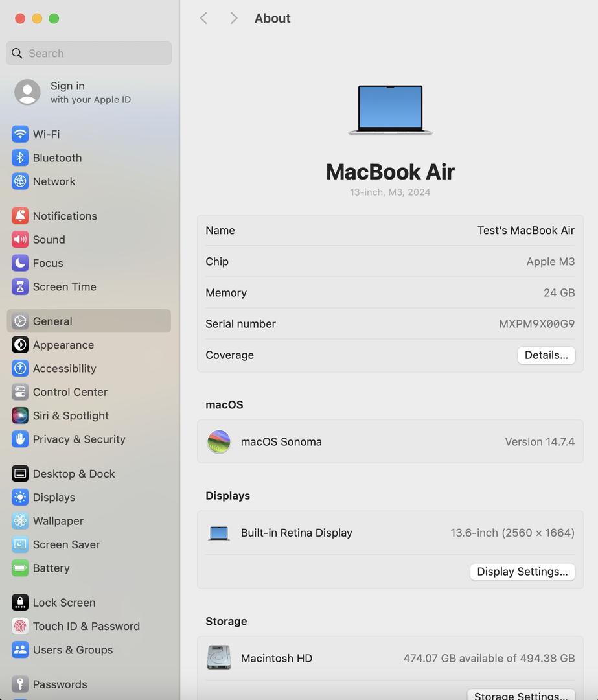Click the Serial number value MXPM9X00G9

tap(536, 323)
